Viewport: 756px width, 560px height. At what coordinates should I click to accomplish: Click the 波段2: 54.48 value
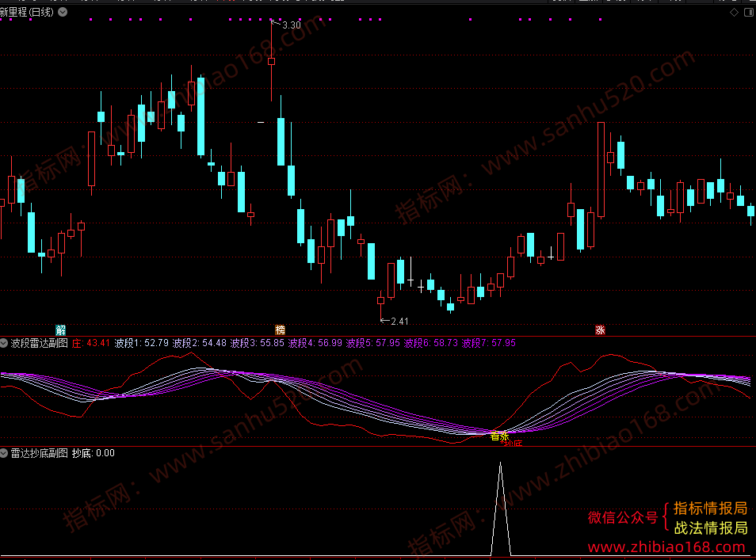200,343
